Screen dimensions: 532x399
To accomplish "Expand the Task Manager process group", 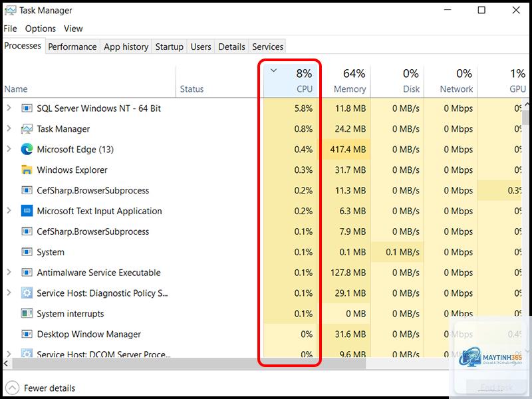I will click(9, 128).
